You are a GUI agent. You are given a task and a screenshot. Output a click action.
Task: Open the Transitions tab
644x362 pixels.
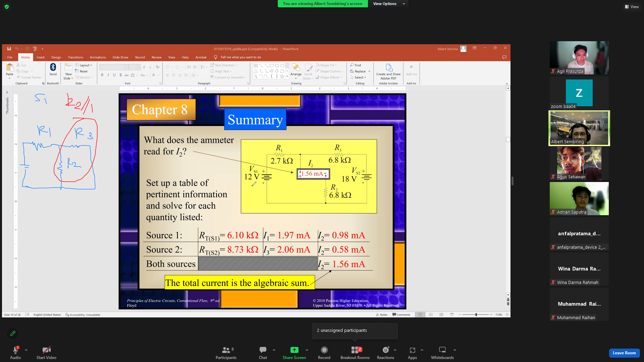75,57
